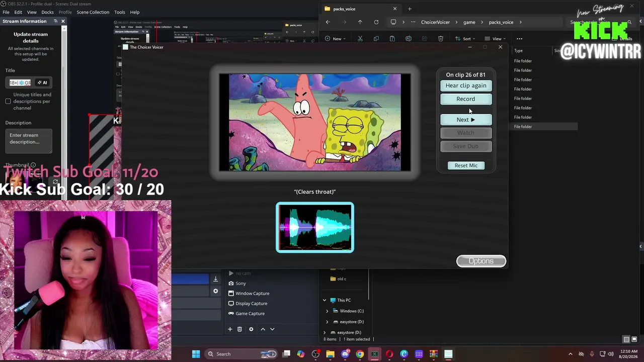The height and width of the screenshot is (362, 644).
Task: Select the packs_voice Explorer tab
Action: (x=360, y=9)
